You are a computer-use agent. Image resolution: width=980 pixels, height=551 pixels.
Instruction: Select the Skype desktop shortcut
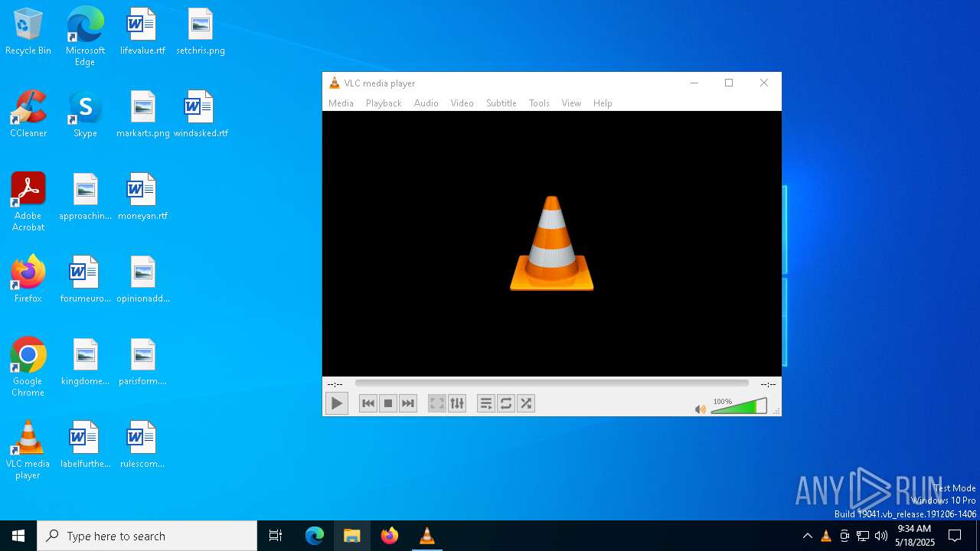click(85, 115)
